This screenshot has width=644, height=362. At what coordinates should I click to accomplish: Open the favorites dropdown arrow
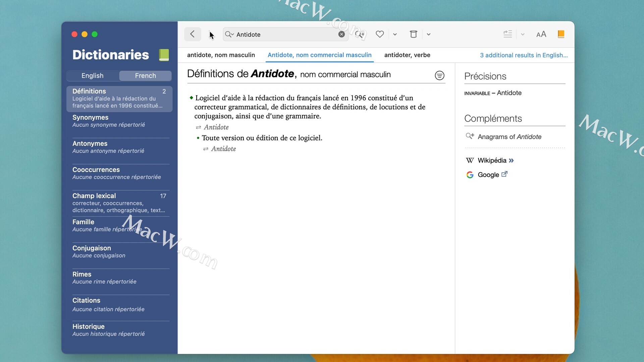tap(395, 34)
